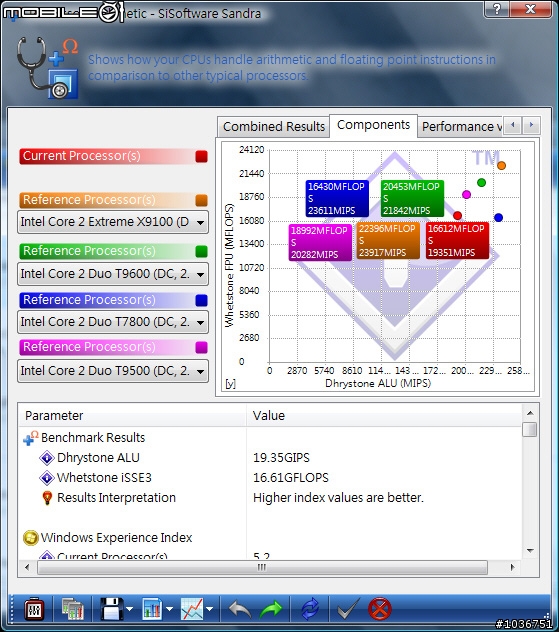Viewport: 559px width, 632px height.
Task: Click the Dhrystone ALU diamond icon
Action: pos(47,458)
